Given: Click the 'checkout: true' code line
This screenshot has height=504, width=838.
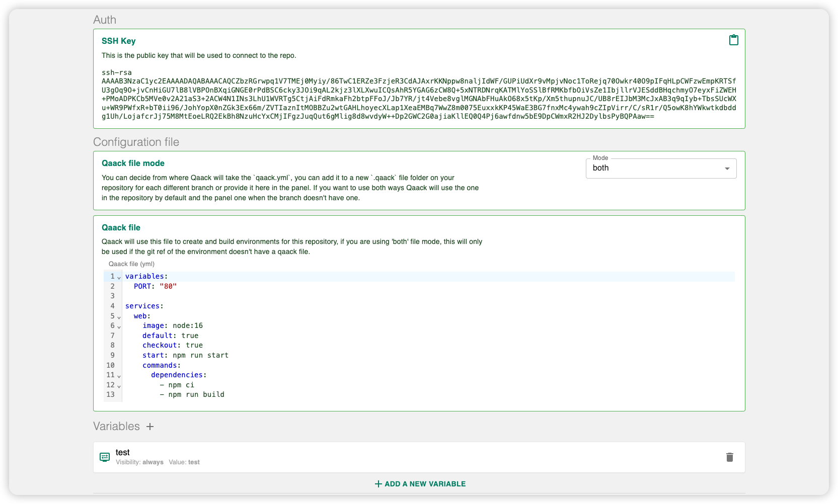Looking at the screenshot, I should (x=173, y=345).
